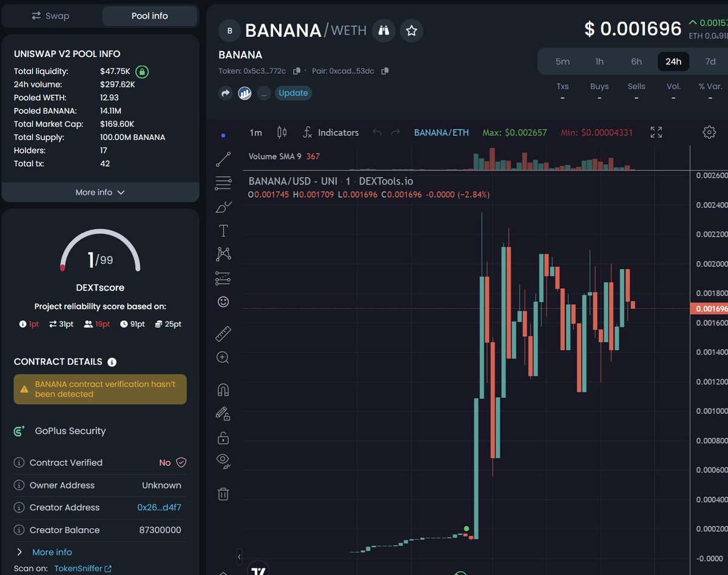Click the Update button
Viewport: 728px width, 575px height.
tap(294, 93)
